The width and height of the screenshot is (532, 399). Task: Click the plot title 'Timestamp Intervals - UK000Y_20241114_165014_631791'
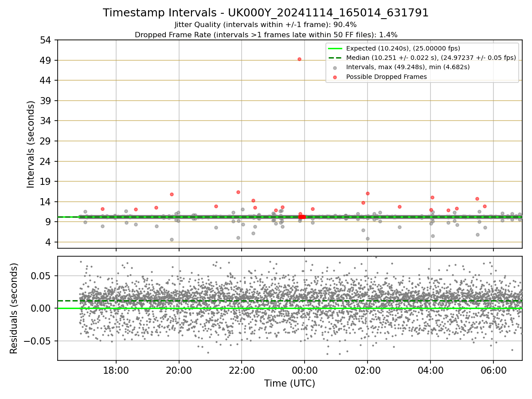coord(266,13)
